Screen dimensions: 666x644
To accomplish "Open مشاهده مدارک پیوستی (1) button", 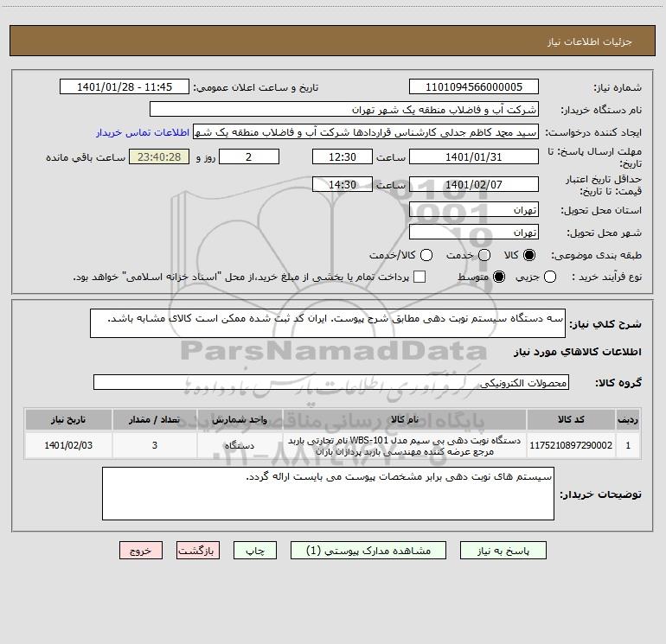I will pos(368,551).
